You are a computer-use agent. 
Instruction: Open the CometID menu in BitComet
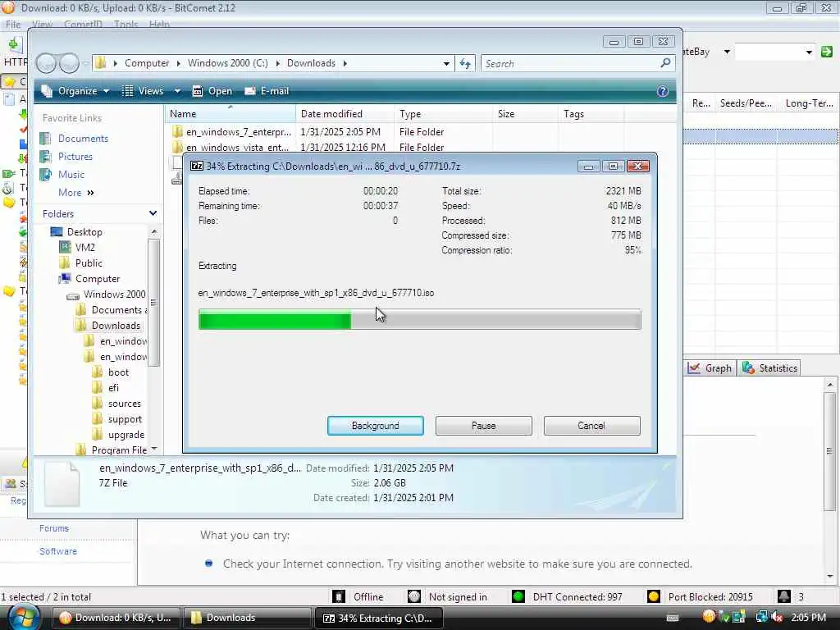(x=83, y=24)
